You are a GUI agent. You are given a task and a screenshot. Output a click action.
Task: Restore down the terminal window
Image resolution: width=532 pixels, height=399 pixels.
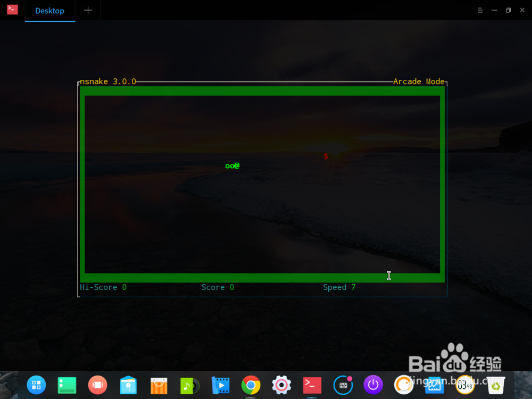508,10
